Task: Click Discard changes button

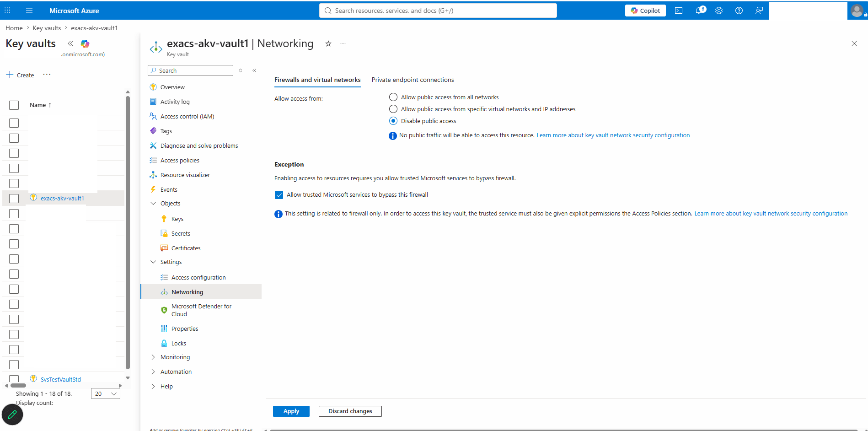Action: (x=350, y=411)
